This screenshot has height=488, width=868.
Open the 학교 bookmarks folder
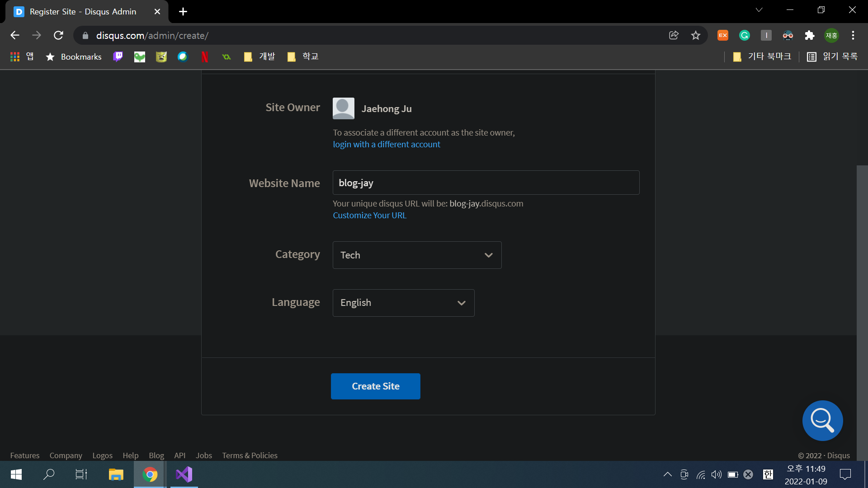(x=303, y=56)
